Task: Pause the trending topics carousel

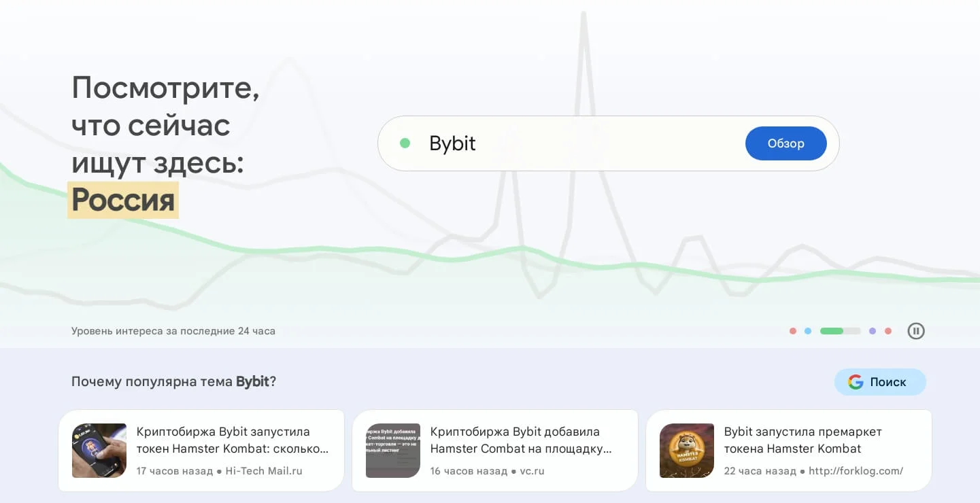Action: coord(916,331)
